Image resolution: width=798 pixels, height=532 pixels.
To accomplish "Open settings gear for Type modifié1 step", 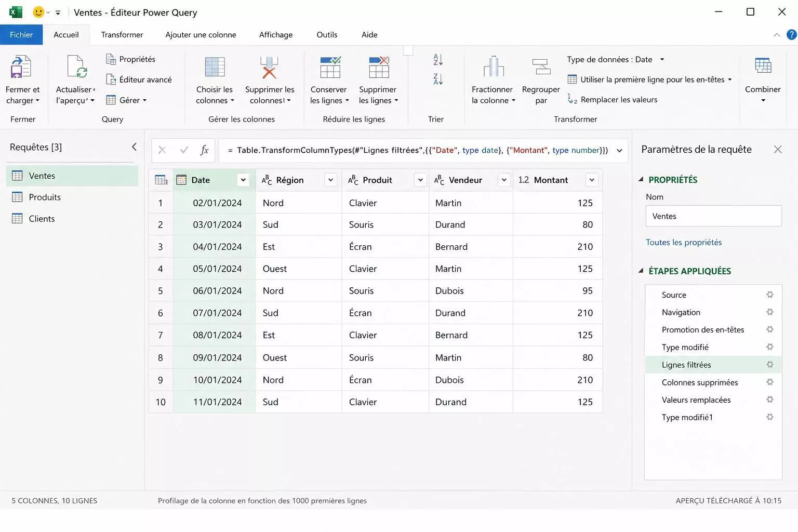I will tap(770, 417).
